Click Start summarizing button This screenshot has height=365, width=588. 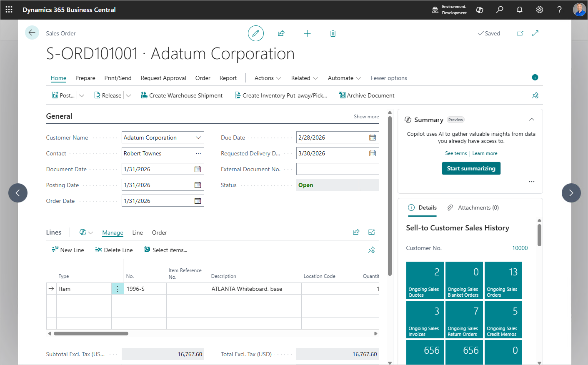471,168
